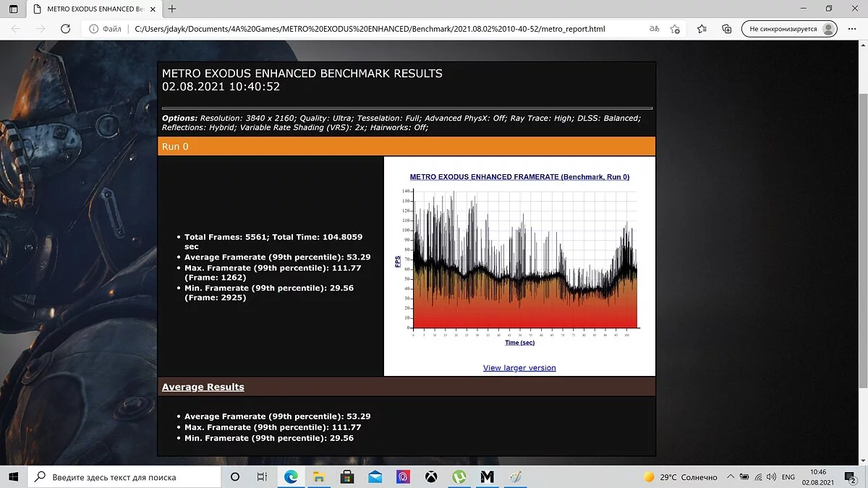Switch the ENG input language
The width and height of the screenshot is (868, 488).
pos(788,477)
